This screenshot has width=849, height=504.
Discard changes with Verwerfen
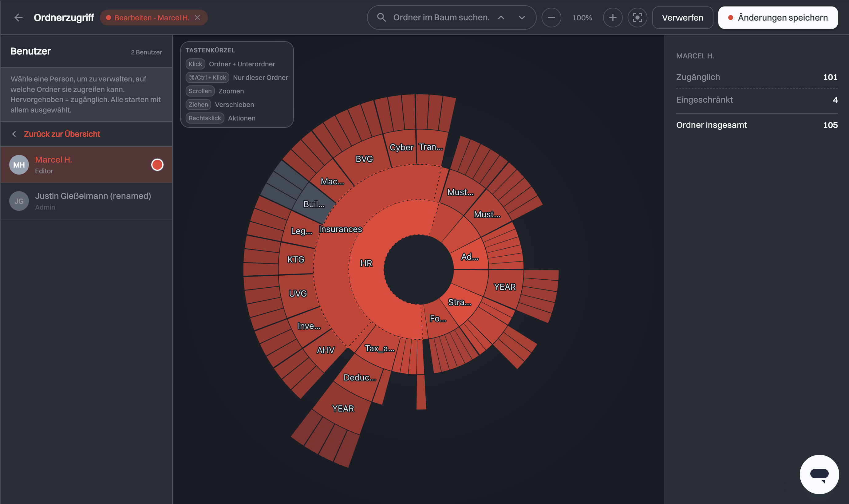click(x=682, y=17)
